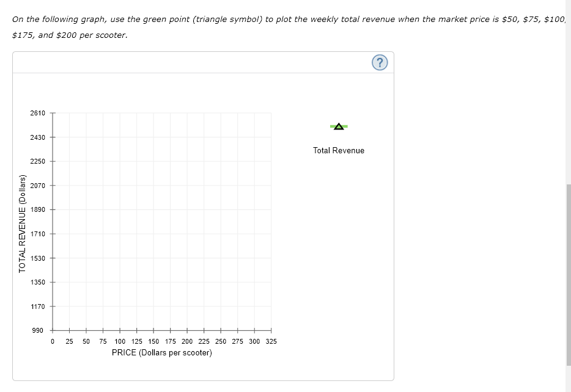Click the green triangle marker to plot a point
The width and height of the screenshot is (571, 392).
pos(339,126)
